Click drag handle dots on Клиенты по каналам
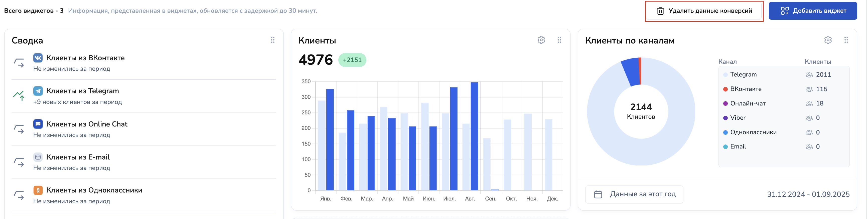 846,40
